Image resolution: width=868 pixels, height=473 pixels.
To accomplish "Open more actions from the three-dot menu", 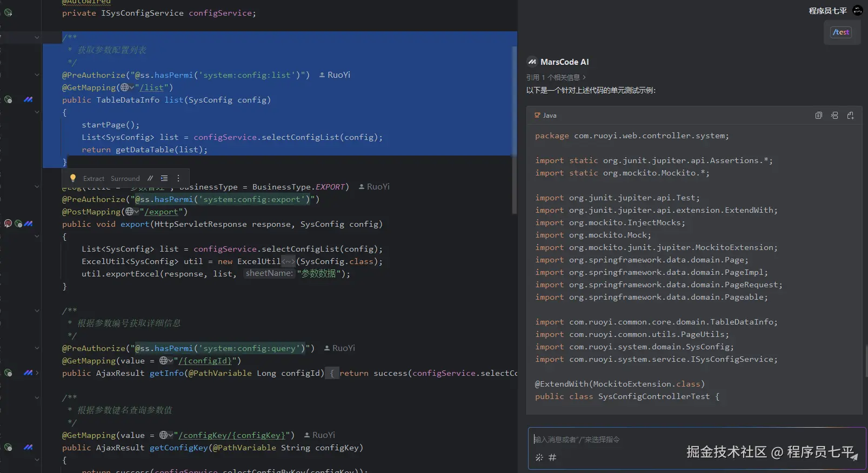I will click(x=178, y=178).
